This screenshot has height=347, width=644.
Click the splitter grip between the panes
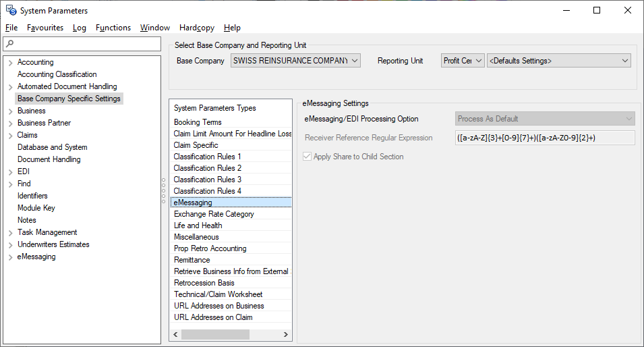[x=163, y=190]
